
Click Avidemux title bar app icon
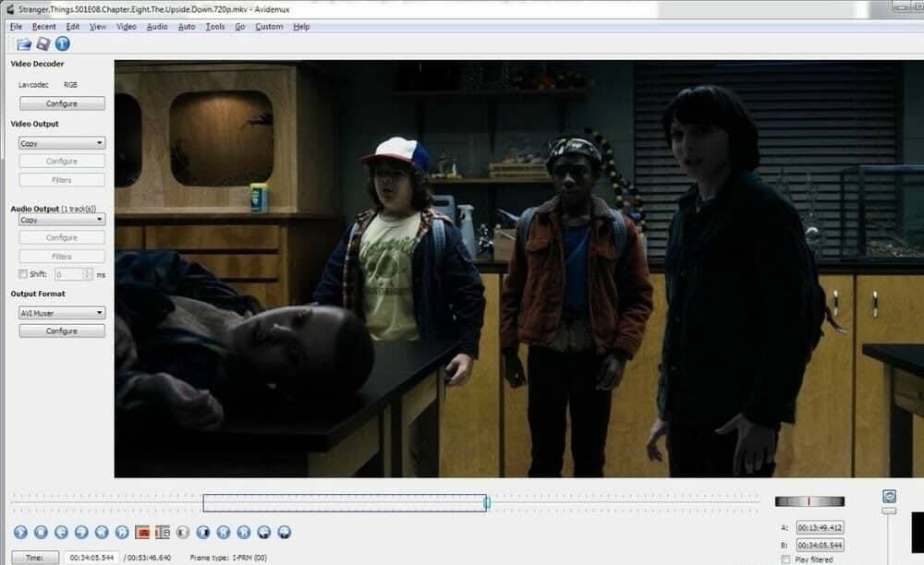click(x=9, y=9)
